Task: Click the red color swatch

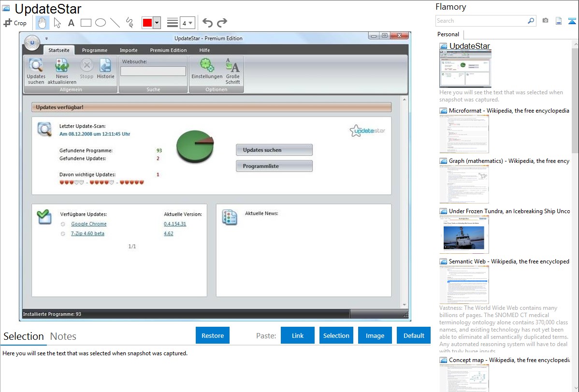Action: click(x=147, y=23)
